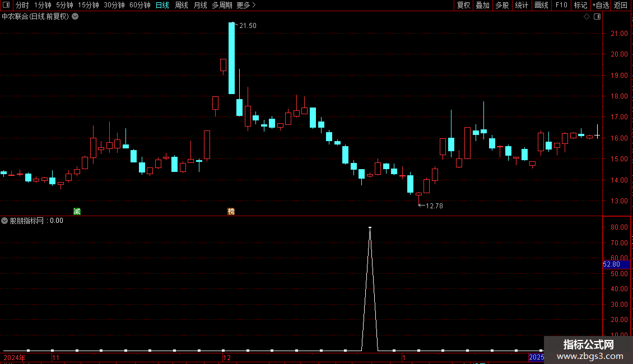Click the 21.50 high price label
This screenshot has width=633, height=364.
tap(248, 26)
